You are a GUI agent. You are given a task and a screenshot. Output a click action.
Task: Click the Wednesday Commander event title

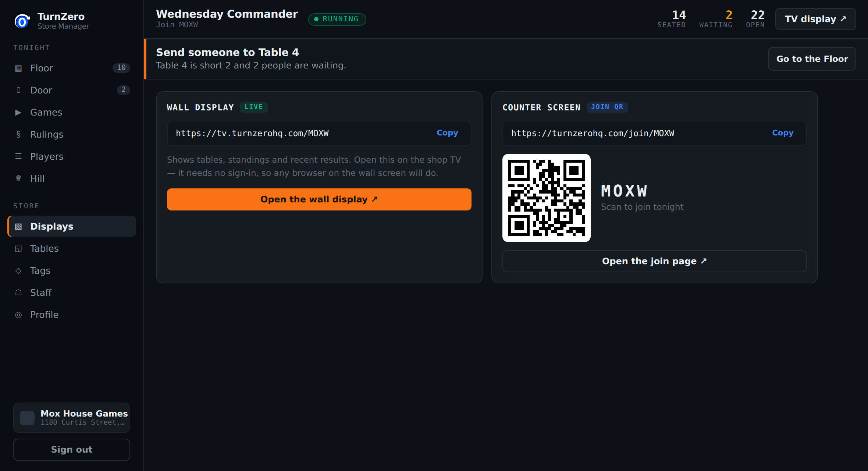click(227, 14)
